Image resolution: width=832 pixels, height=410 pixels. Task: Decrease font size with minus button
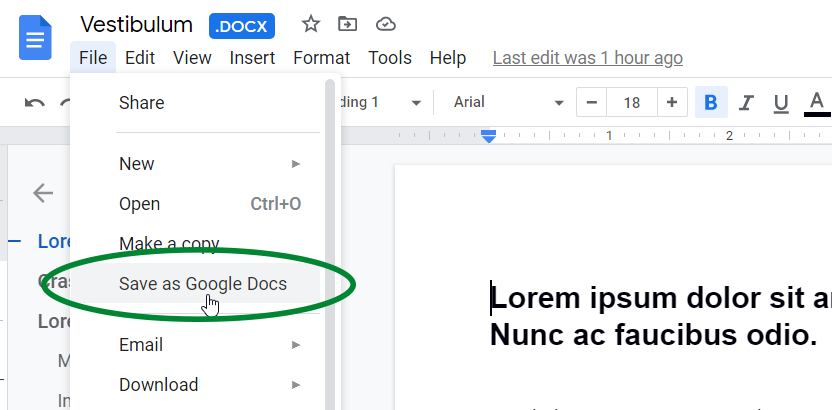coord(592,102)
